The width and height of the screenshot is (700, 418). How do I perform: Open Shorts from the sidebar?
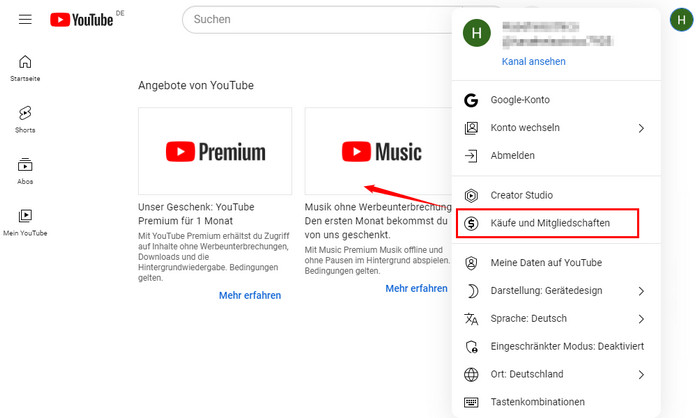pyautogui.click(x=25, y=120)
